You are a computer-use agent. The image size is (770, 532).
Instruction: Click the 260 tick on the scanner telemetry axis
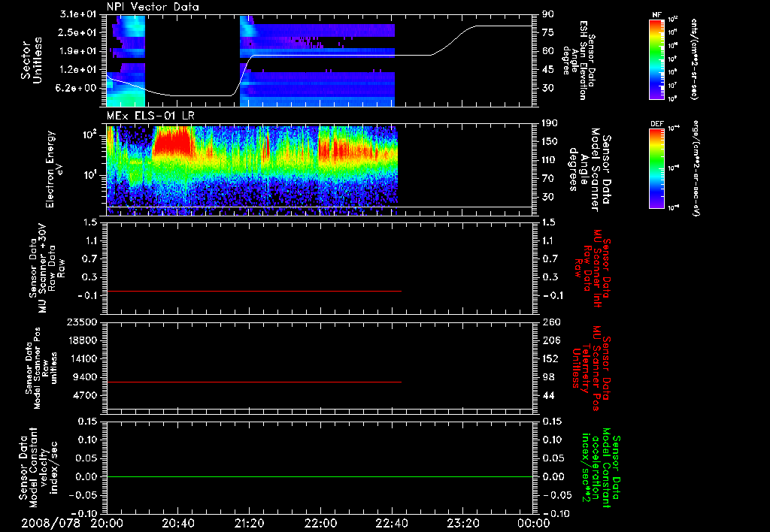(x=551, y=322)
